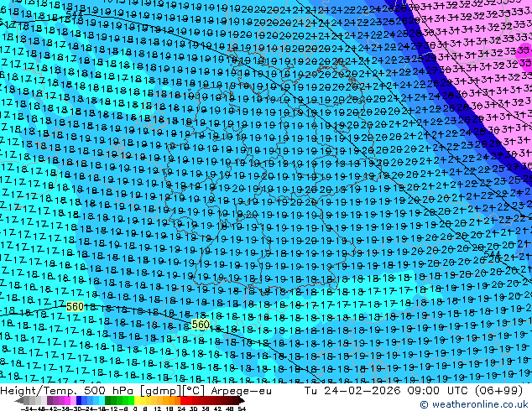Click the weatheronline.co.uk copyright link
The width and height of the screenshot is (532, 411).
(x=474, y=404)
